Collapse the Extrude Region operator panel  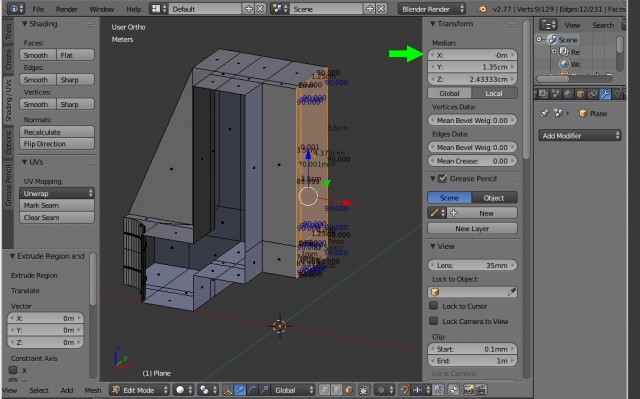(x=12, y=256)
